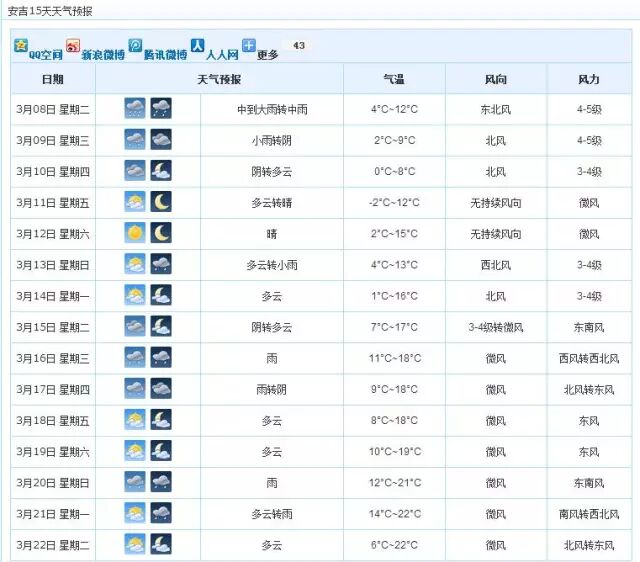Screen dimensions: 640x562
Task: Click the 人人网 share icon
Action: click(x=198, y=46)
